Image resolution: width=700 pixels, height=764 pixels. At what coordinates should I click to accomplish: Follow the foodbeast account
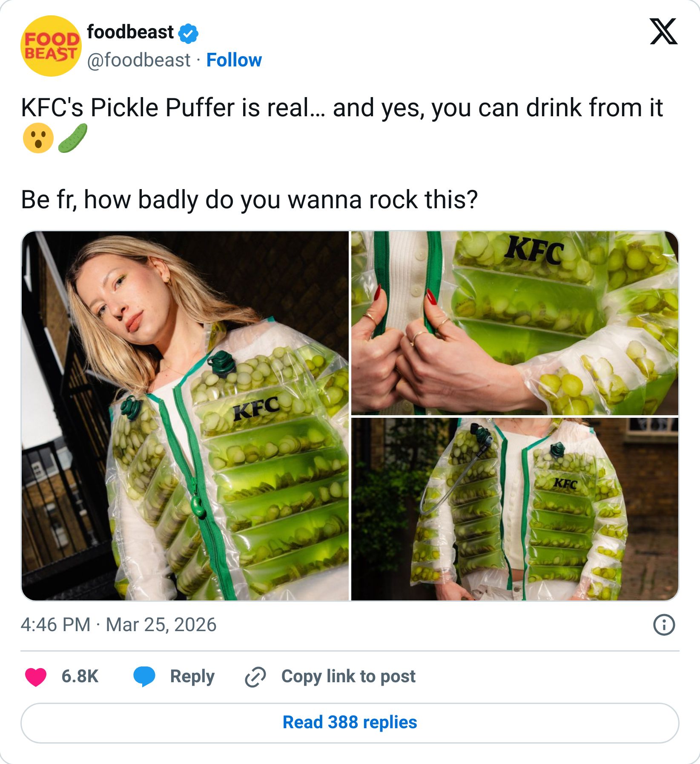coord(234,60)
